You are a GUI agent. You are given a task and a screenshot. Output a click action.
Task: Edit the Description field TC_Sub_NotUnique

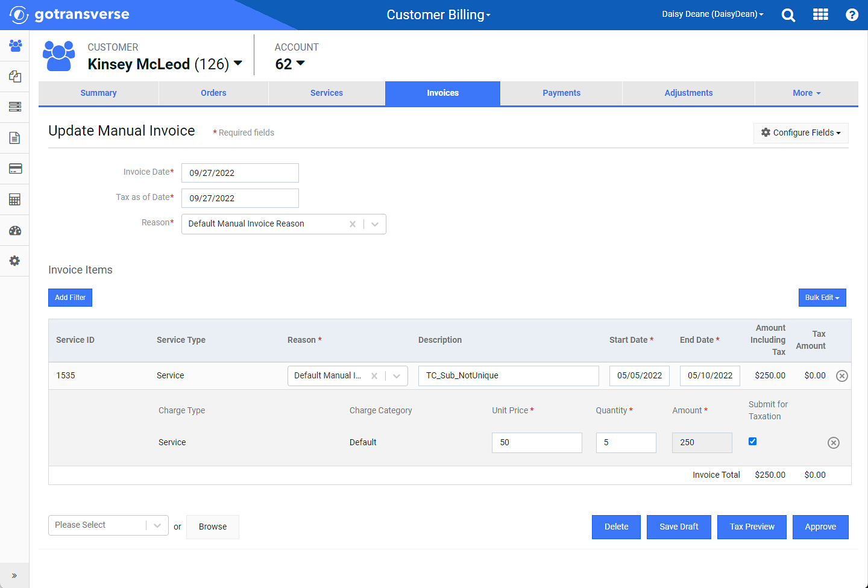pos(509,376)
